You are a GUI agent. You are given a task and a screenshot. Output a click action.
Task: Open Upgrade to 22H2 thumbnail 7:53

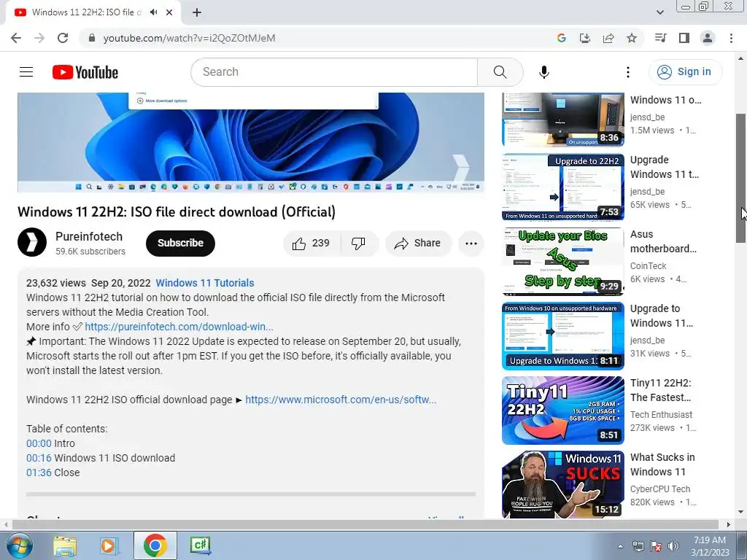click(563, 187)
